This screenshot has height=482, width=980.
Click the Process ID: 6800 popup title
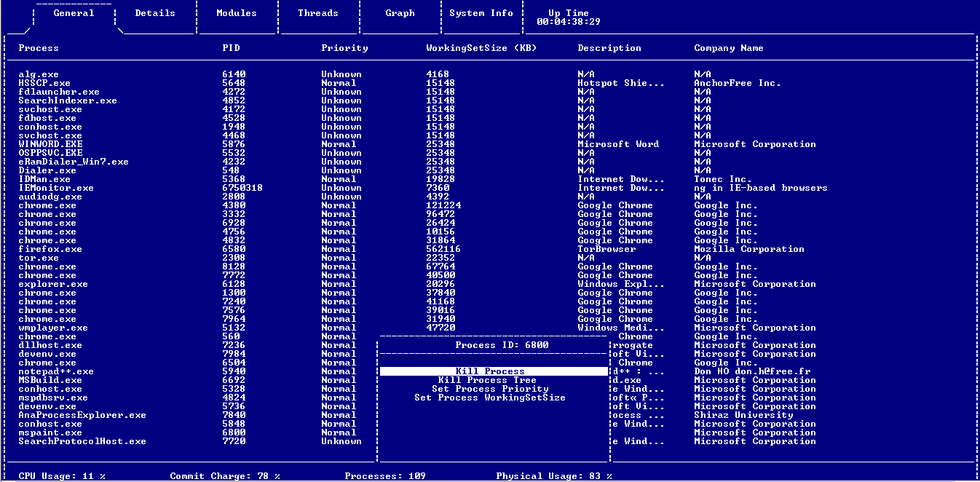[502, 345]
